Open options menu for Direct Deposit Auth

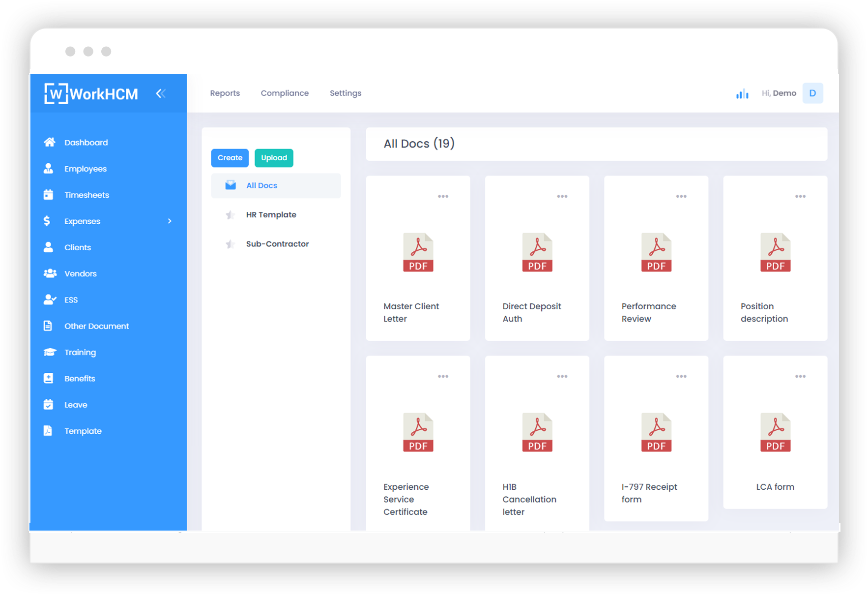(x=562, y=196)
